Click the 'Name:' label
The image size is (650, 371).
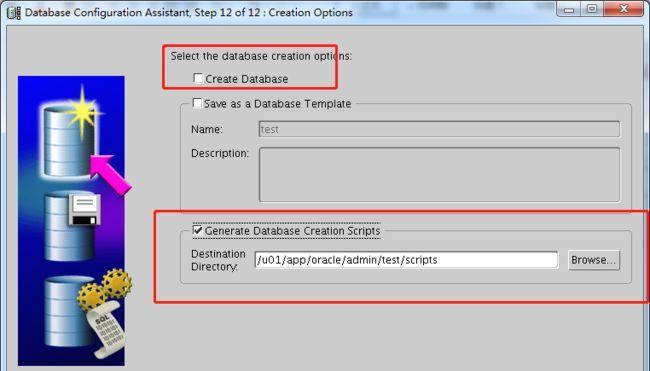[207, 129]
